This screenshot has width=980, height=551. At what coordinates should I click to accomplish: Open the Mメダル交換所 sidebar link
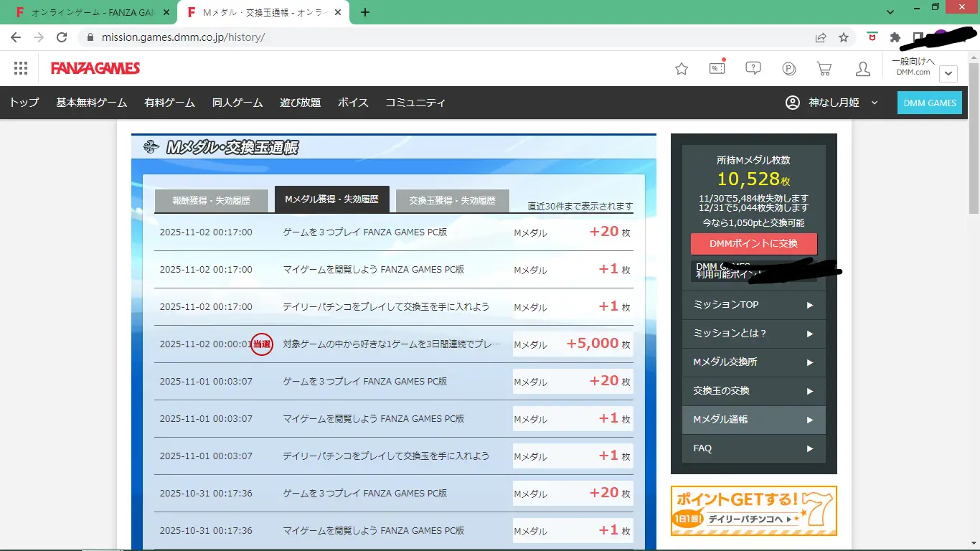pyautogui.click(x=753, y=362)
